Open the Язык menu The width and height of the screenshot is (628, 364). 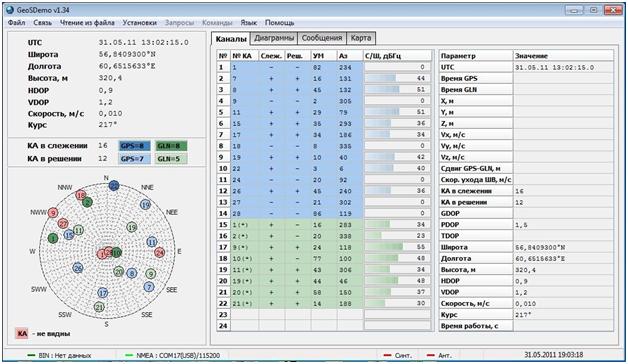point(249,23)
